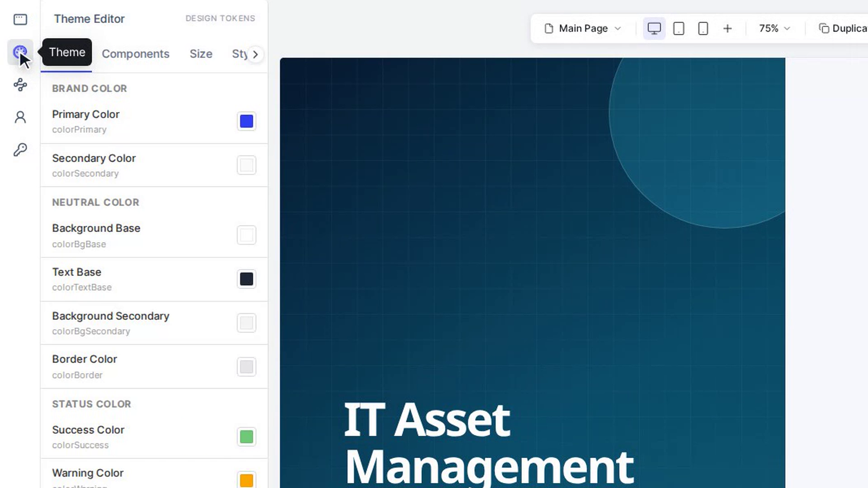Screen dimensions: 868x488
Task: Open the Primary Color blue swatch
Action: [246, 121]
